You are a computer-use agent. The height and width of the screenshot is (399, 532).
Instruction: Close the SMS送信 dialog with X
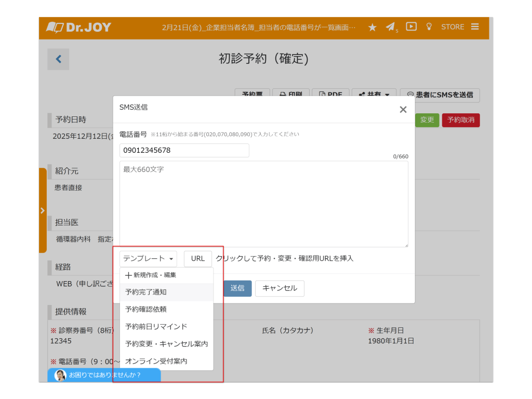(x=403, y=110)
